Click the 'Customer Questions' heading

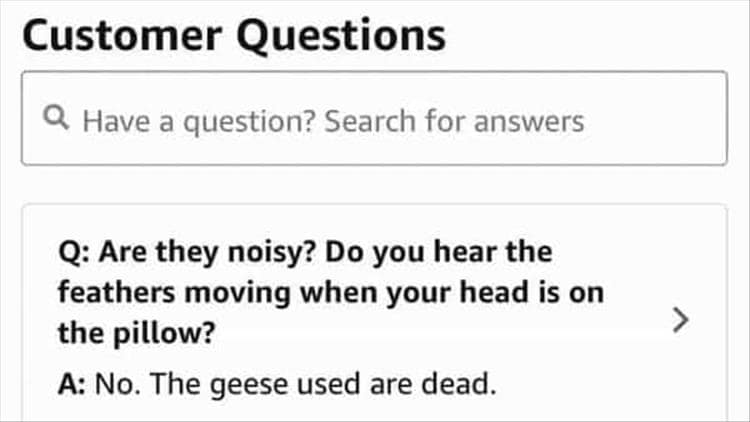click(233, 34)
